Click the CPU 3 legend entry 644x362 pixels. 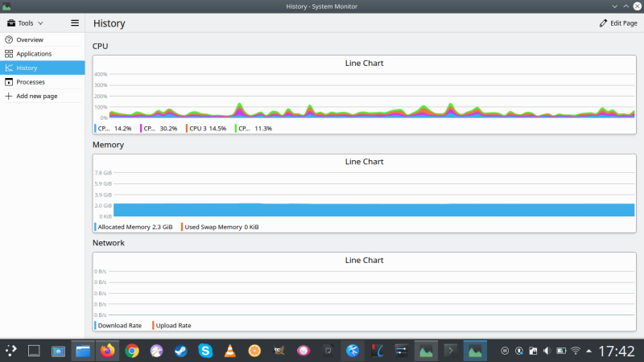click(x=206, y=128)
